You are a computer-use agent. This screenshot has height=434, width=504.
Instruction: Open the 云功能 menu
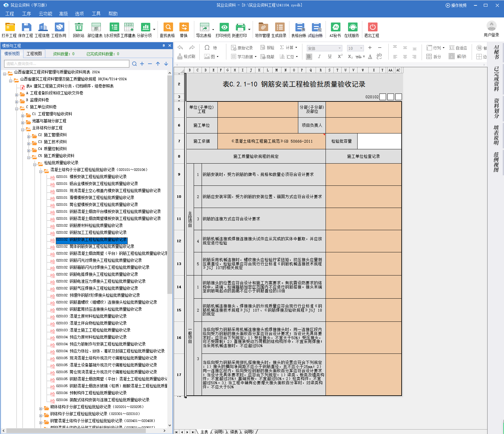click(x=45, y=14)
